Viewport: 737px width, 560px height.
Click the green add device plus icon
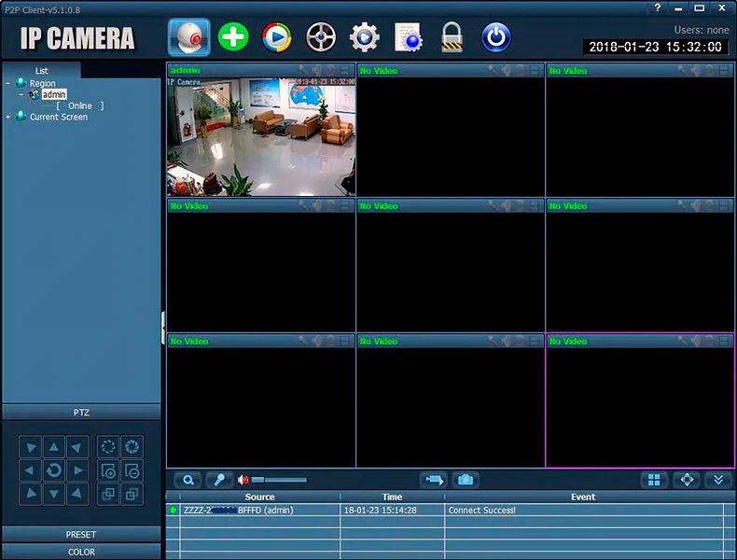[x=233, y=36]
